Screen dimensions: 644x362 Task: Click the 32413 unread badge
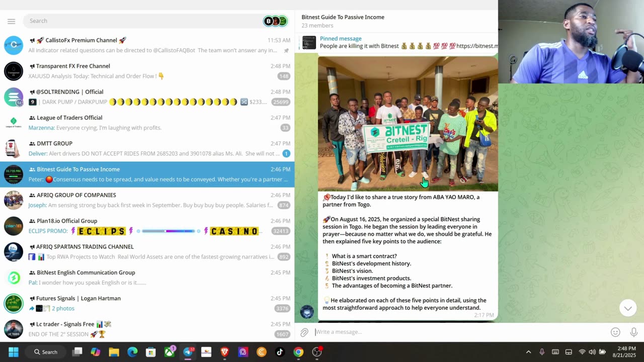[280, 231]
